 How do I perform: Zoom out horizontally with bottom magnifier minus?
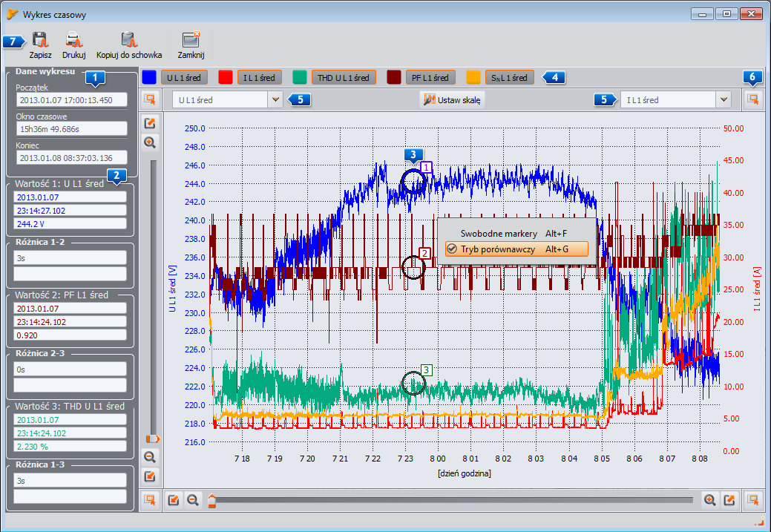click(193, 500)
